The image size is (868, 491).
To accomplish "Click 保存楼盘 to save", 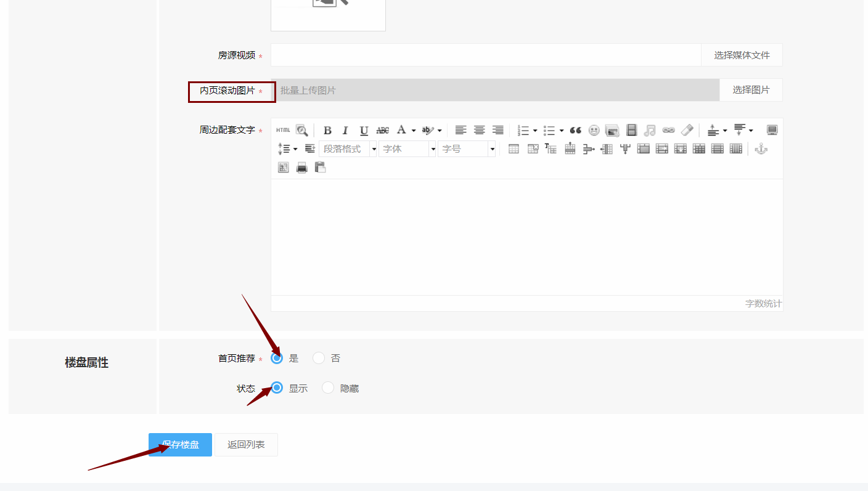I will [x=180, y=445].
